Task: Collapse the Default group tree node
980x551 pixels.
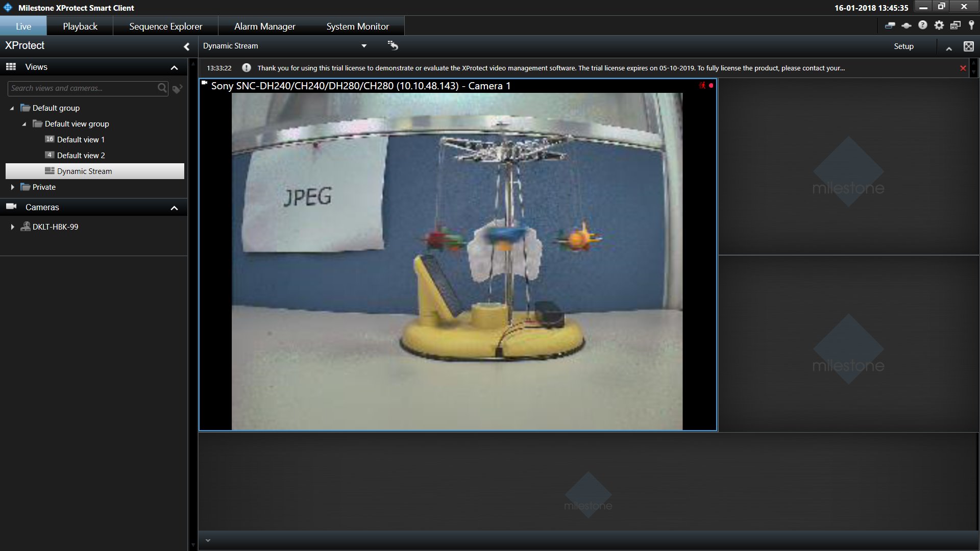Action: tap(12, 108)
